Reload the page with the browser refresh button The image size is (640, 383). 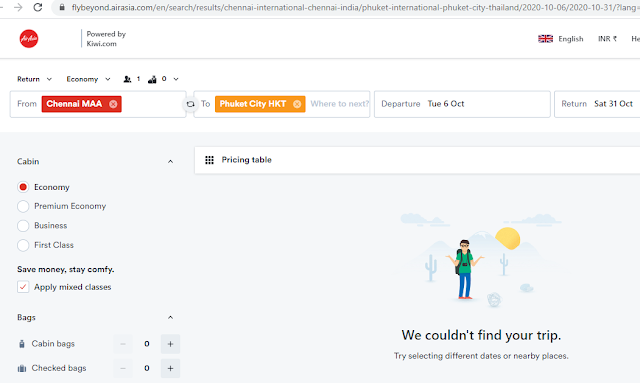pyautogui.click(x=38, y=7)
